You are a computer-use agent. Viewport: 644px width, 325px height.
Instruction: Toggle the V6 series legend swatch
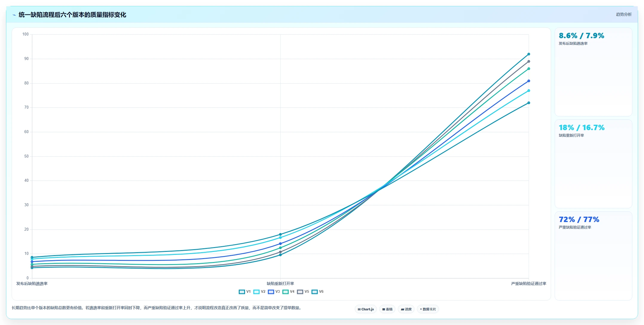click(315, 292)
